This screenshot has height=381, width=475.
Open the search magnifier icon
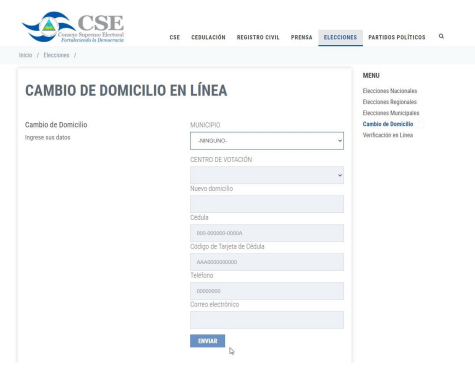pos(441,36)
